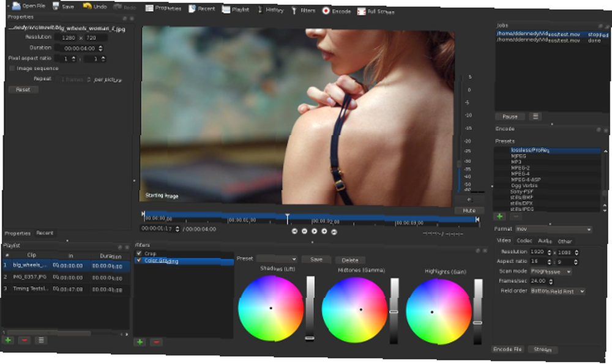The width and height of the screenshot is (612, 364).
Task: Click the Mute button
Action: coord(469,210)
